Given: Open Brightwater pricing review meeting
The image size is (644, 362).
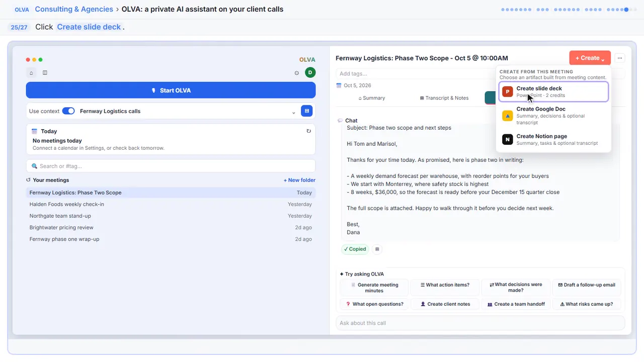Looking at the screenshot, I should 171,227.
